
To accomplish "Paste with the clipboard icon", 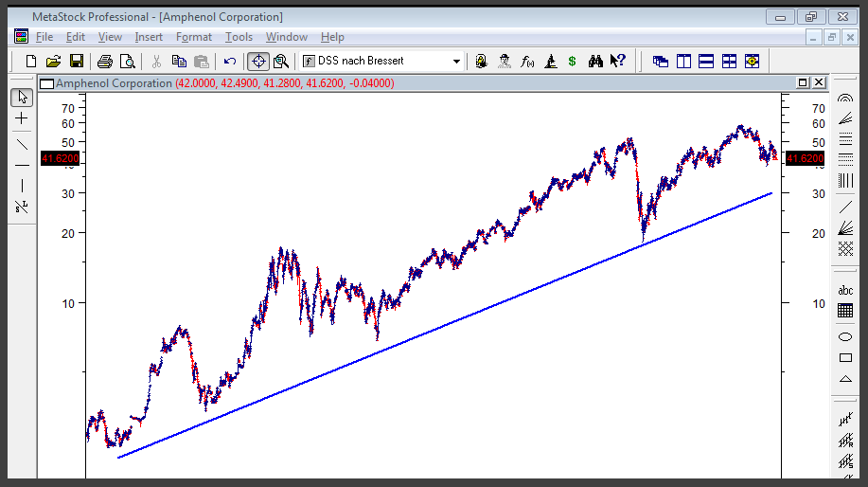I will pyautogui.click(x=202, y=61).
